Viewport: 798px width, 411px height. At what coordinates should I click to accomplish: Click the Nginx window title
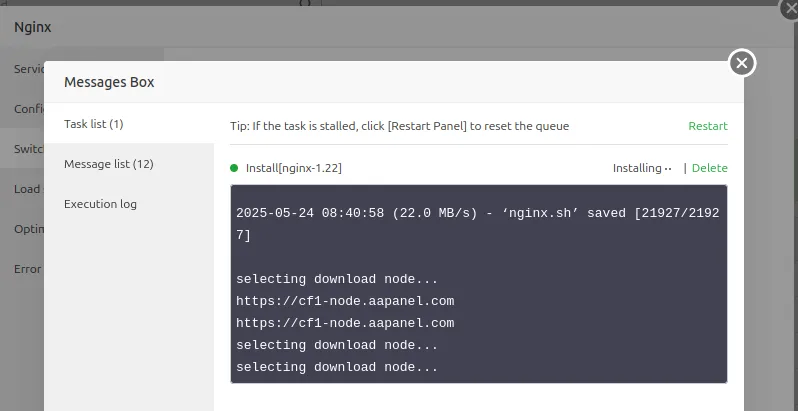click(x=33, y=27)
